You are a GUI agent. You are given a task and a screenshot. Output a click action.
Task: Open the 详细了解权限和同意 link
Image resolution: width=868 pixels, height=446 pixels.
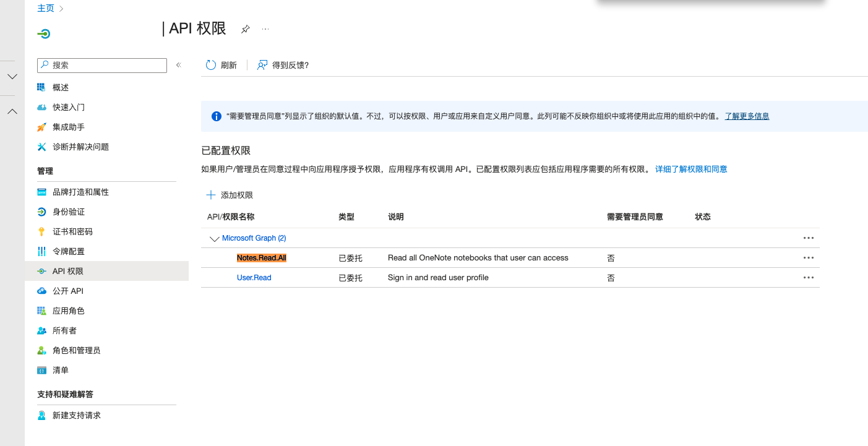pos(691,169)
